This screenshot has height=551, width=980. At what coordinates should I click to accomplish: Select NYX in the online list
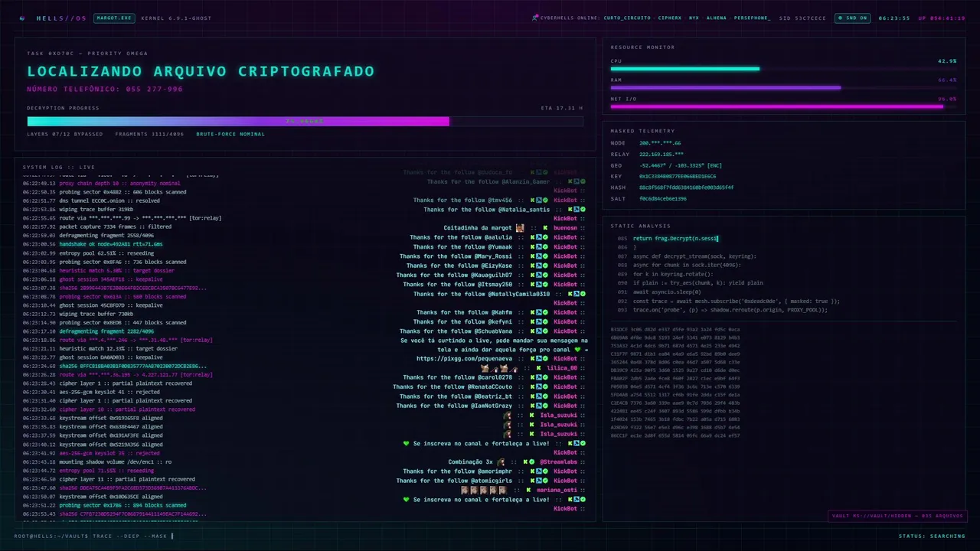click(694, 18)
